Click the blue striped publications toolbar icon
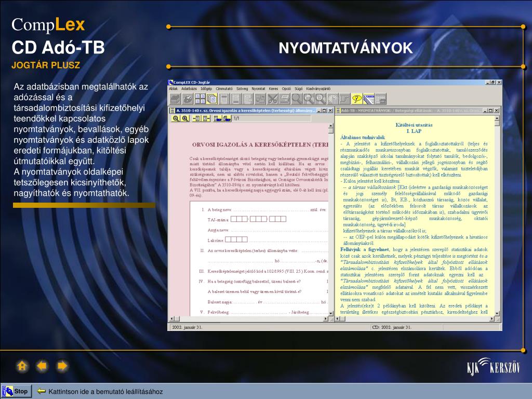 (x=369, y=99)
